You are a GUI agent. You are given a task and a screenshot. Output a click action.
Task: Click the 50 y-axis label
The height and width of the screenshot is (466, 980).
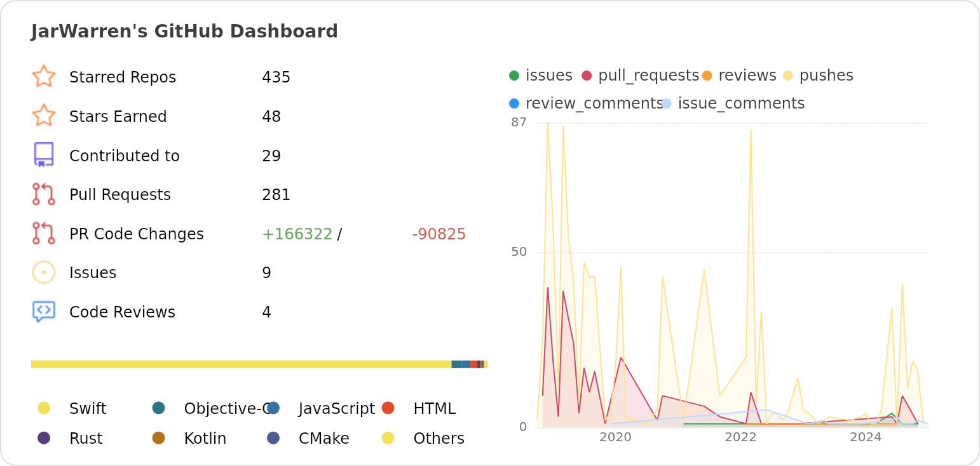[519, 251]
